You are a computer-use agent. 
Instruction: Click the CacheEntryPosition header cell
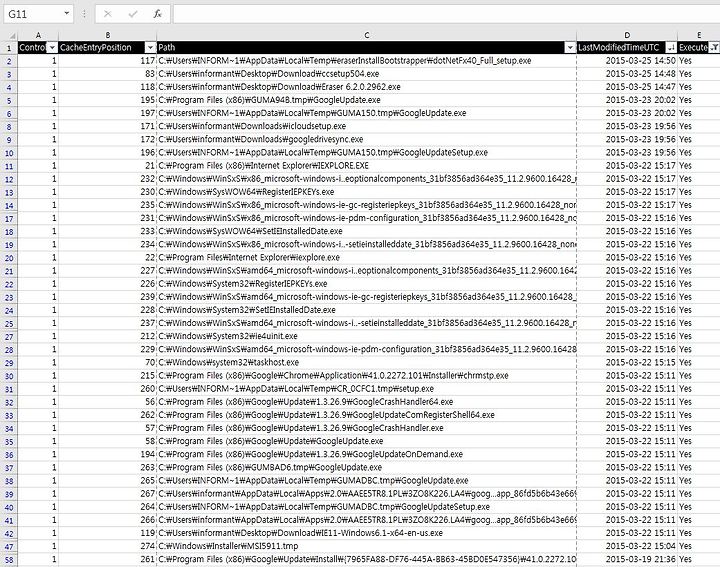107,47
